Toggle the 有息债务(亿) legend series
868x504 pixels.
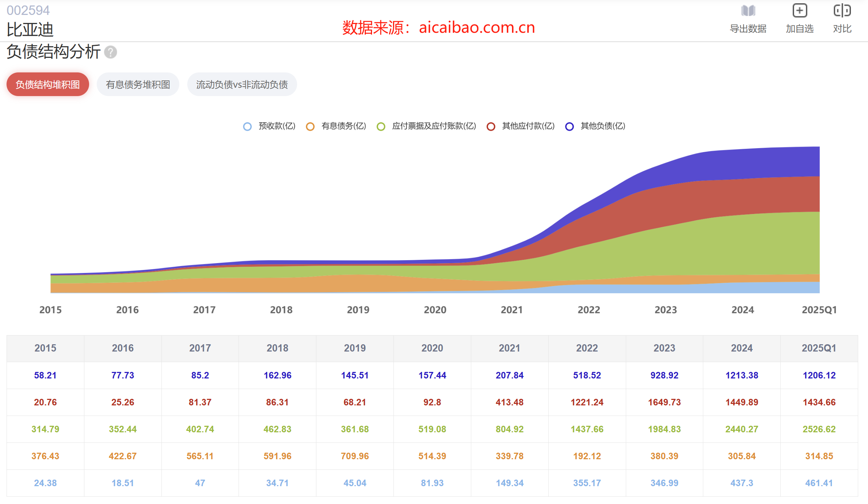click(336, 126)
